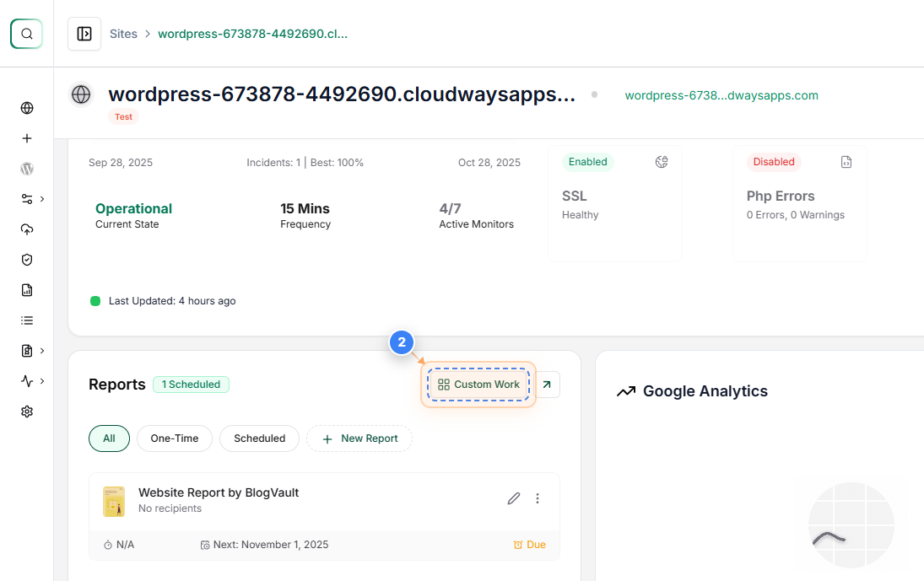This screenshot has width=924, height=581.
Task: Click the SSL card globe-lock icon
Action: point(662,162)
